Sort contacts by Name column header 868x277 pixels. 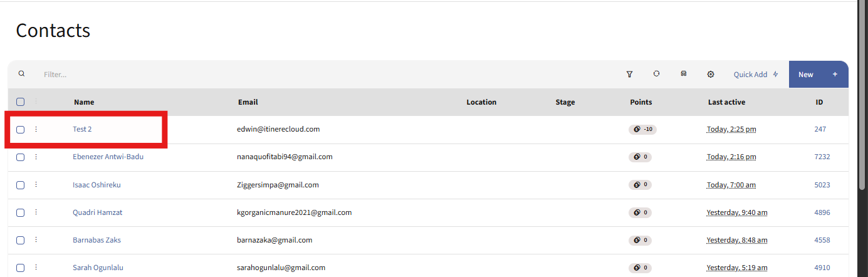coord(84,102)
